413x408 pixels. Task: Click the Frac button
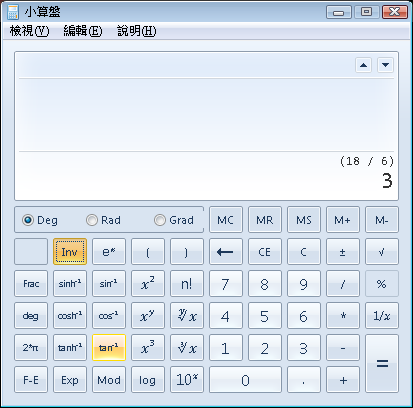click(31, 284)
